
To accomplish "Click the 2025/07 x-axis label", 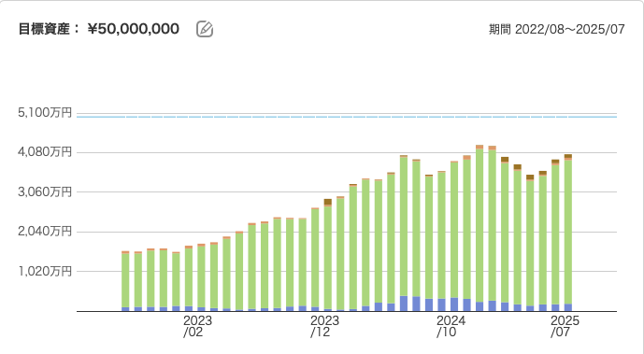I will pos(565,326).
